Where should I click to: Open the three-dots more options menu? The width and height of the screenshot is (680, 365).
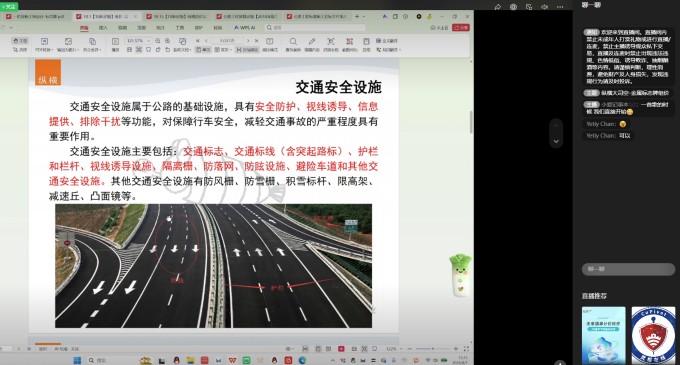[560, 7]
